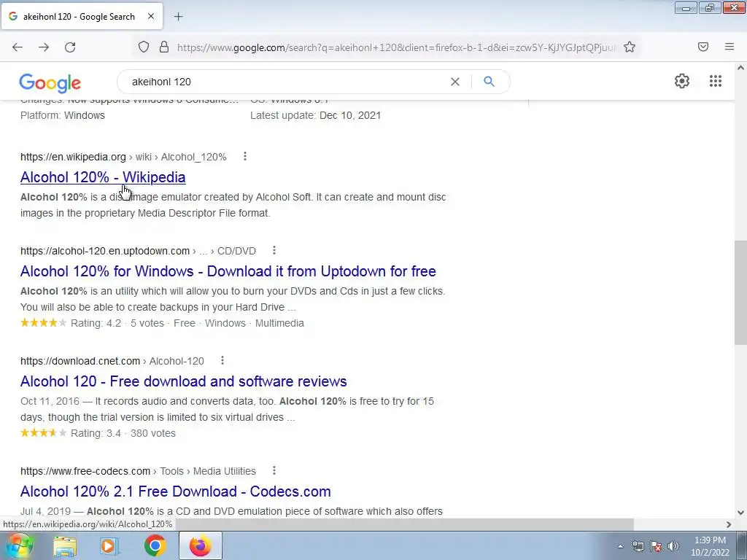Open options menu for CNET result

[x=222, y=360]
